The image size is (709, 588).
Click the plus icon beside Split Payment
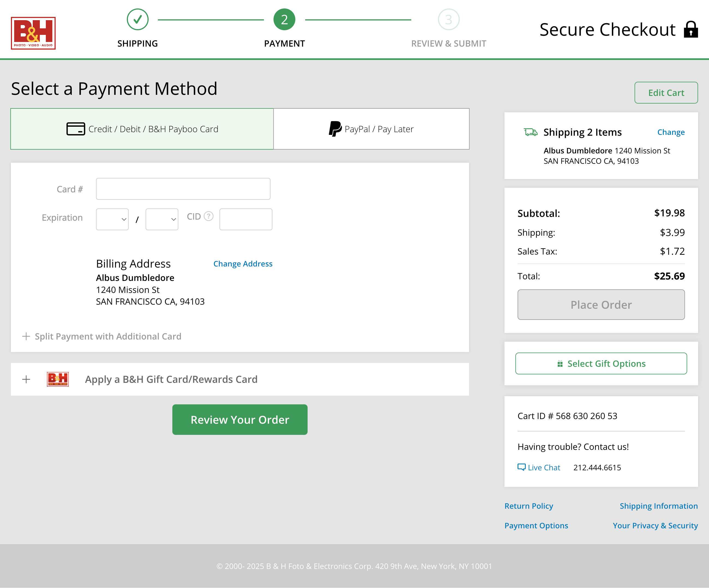(x=26, y=336)
